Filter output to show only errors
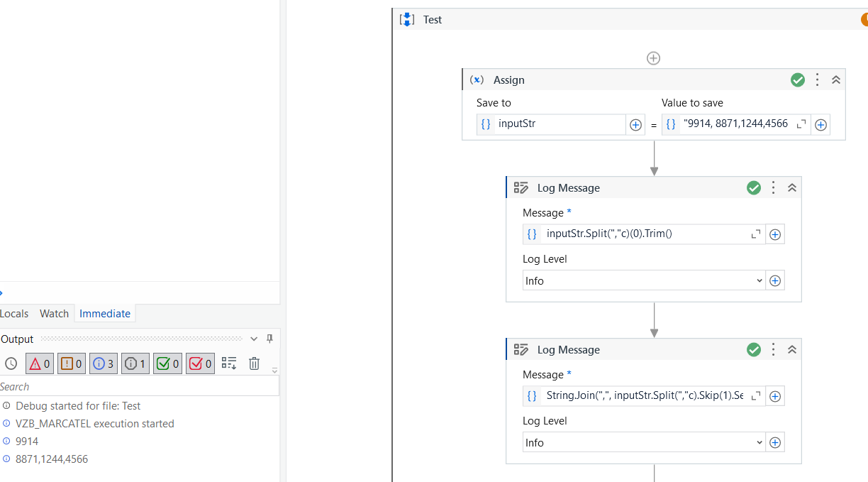Screen dimensions: 868x482 tap(39, 363)
